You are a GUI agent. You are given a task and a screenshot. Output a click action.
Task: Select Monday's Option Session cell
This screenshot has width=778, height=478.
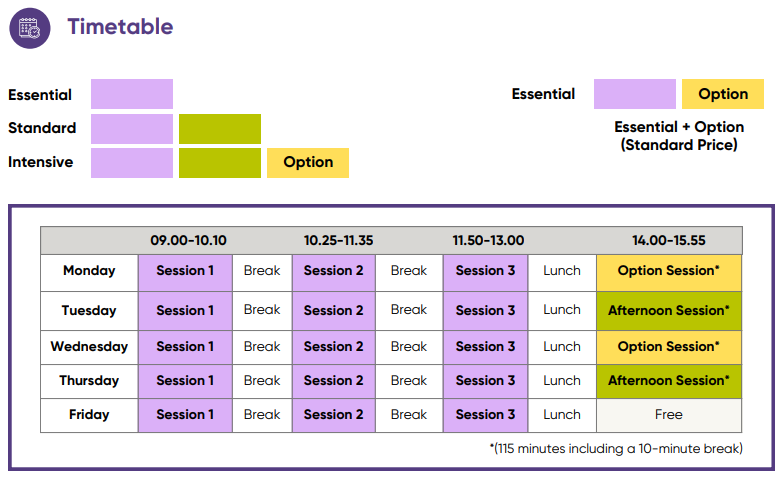669,271
